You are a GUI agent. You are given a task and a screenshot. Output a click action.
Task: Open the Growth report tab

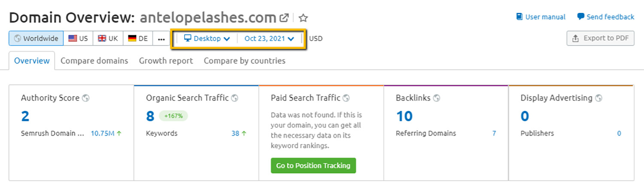(x=166, y=61)
